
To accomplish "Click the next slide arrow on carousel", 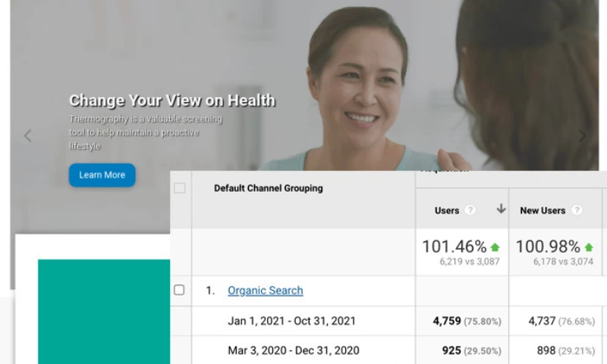I will [x=583, y=136].
